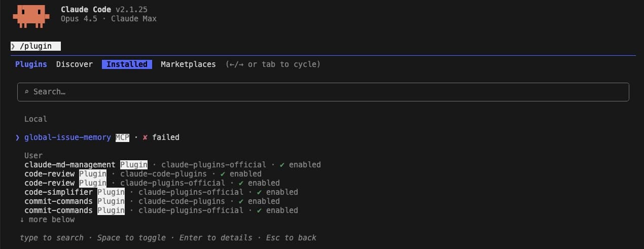Click the prompt chevron before /plugin
The height and width of the screenshot is (249, 644).
pyautogui.click(x=13, y=46)
